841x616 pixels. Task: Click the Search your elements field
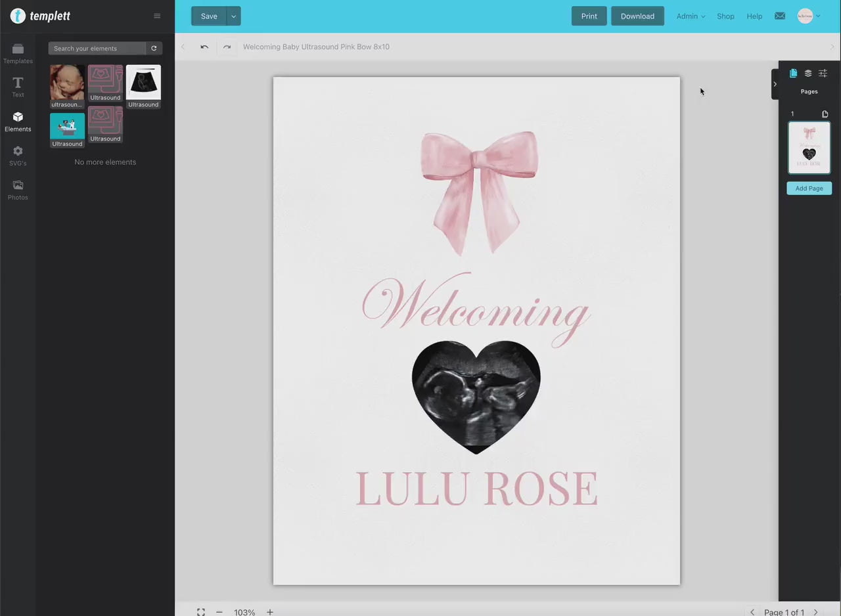click(97, 49)
